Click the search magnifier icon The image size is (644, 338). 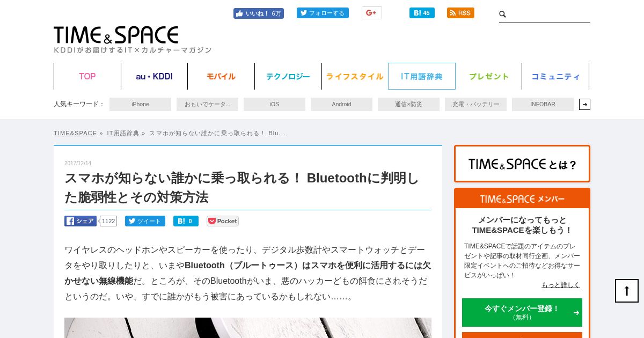point(503,14)
